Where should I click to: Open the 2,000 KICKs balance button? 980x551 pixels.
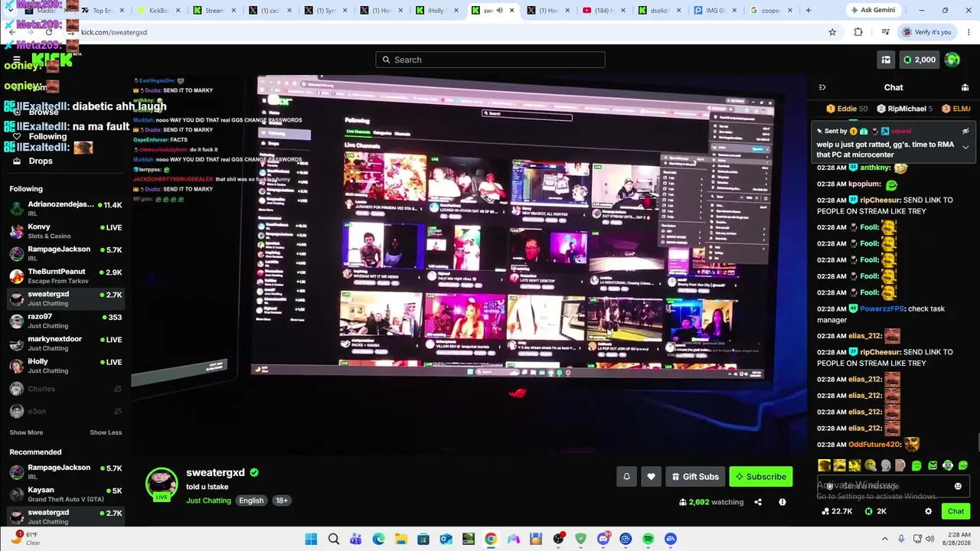click(x=919, y=60)
